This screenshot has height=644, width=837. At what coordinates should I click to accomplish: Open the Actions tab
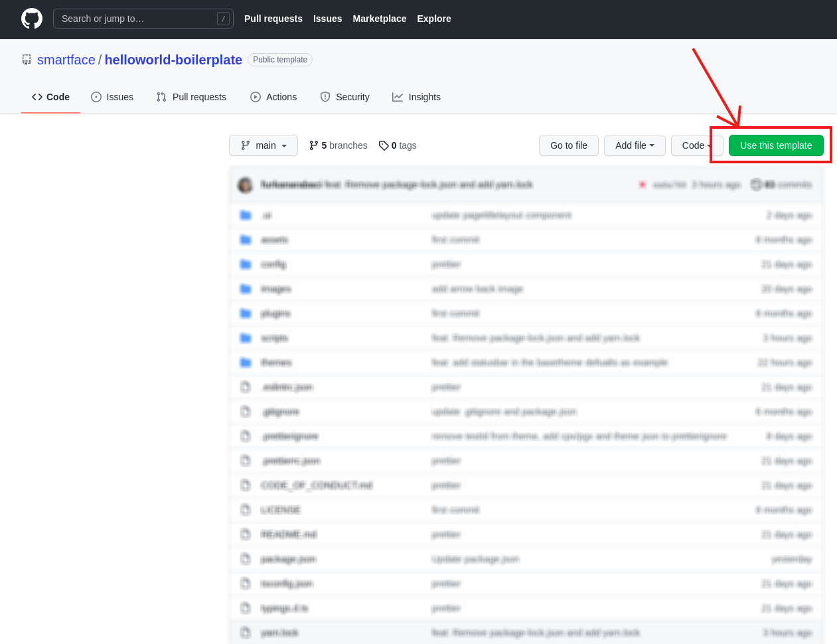click(273, 97)
